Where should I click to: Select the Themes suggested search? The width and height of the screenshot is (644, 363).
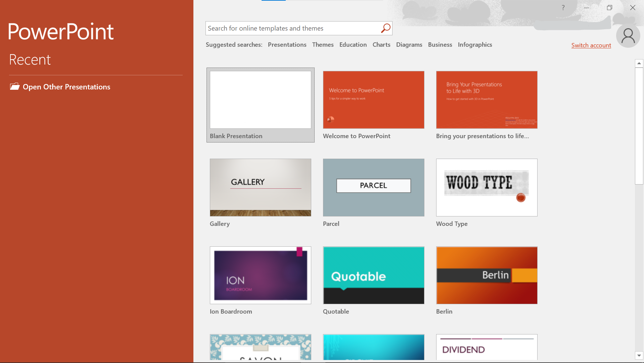(323, 45)
